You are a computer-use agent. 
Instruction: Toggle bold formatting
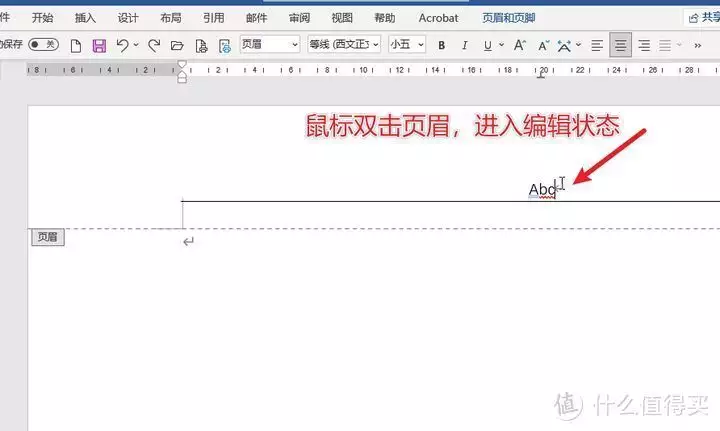pyautogui.click(x=441, y=45)
